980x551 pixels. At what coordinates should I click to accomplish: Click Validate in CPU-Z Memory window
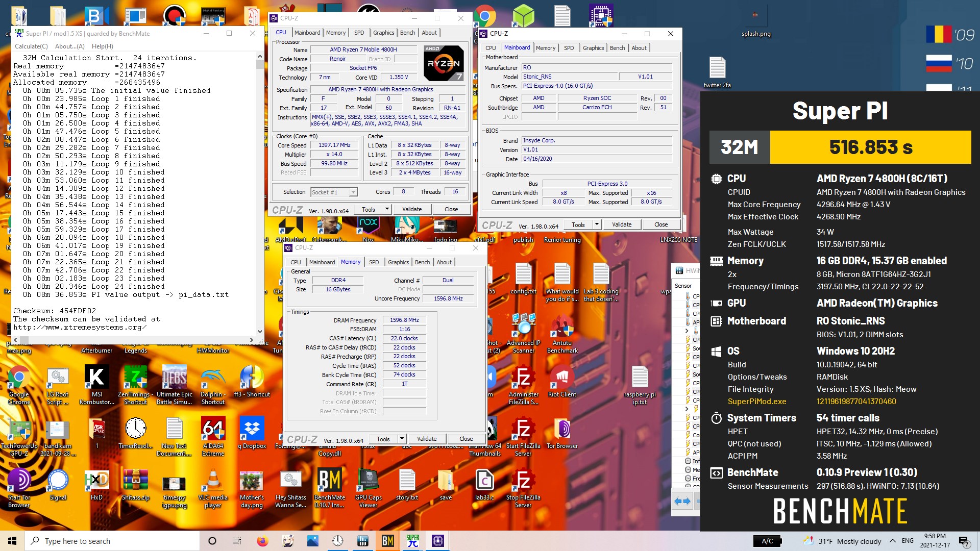(427, 439)
